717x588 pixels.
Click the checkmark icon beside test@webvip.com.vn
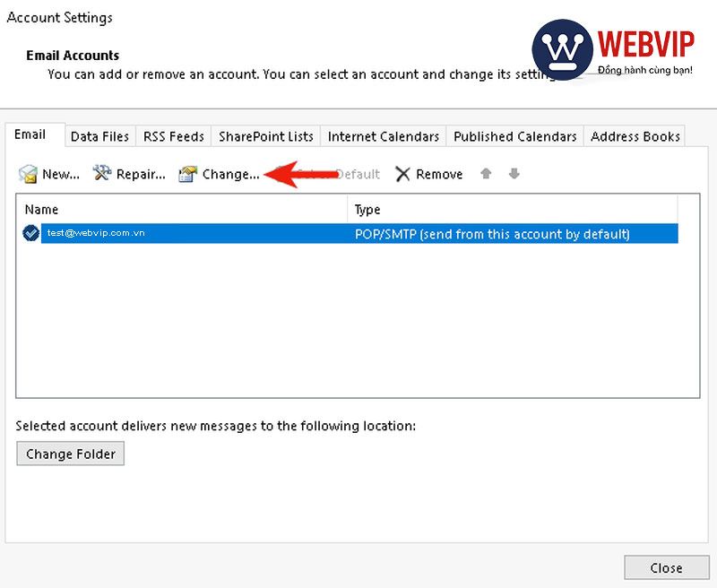(x=29, y=234)
